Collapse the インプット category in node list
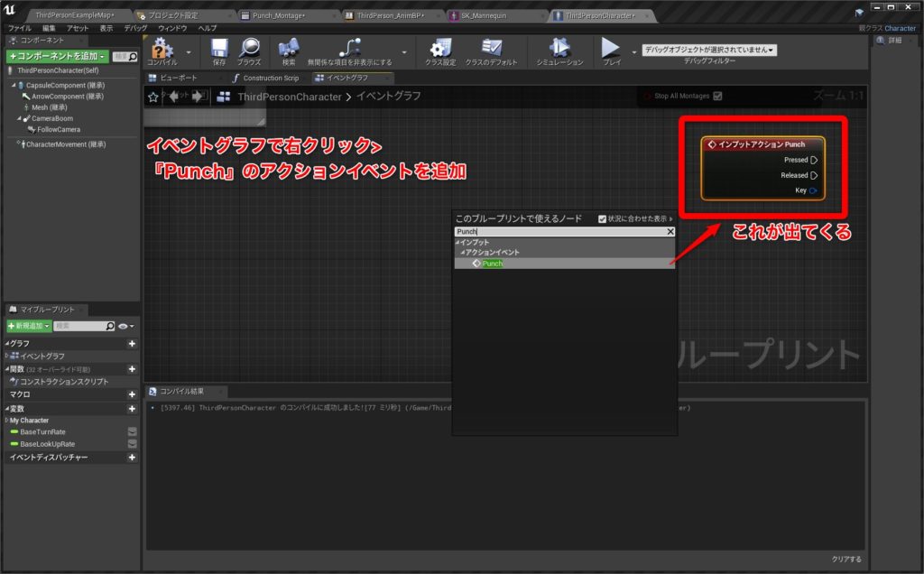The image size is (924, 574). [457, 242]
